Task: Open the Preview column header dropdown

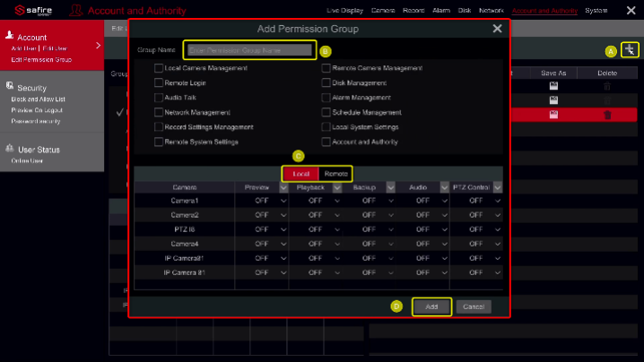Action: (286, 187)
